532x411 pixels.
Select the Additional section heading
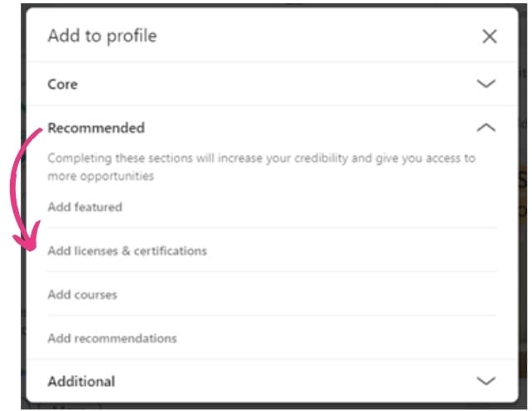81,381
